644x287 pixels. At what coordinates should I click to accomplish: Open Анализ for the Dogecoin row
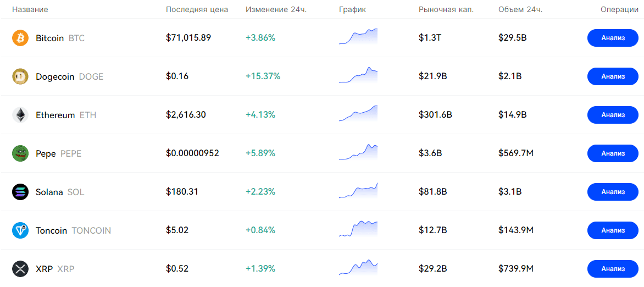613,76
